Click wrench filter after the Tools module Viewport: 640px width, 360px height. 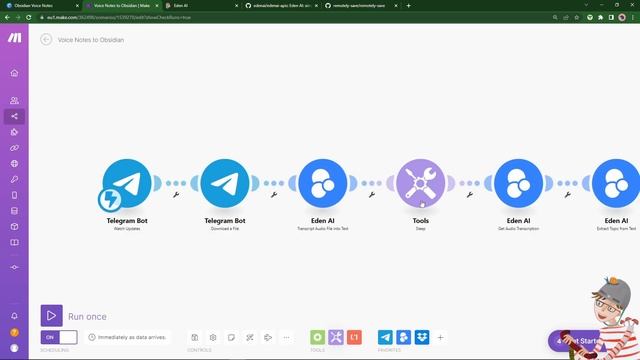click(x=470, y=195)
